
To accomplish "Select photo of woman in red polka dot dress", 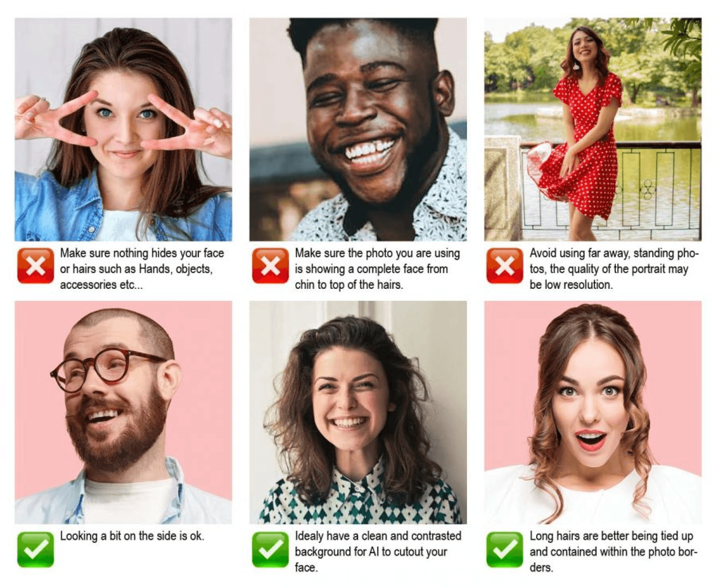I will pos(593,129).
